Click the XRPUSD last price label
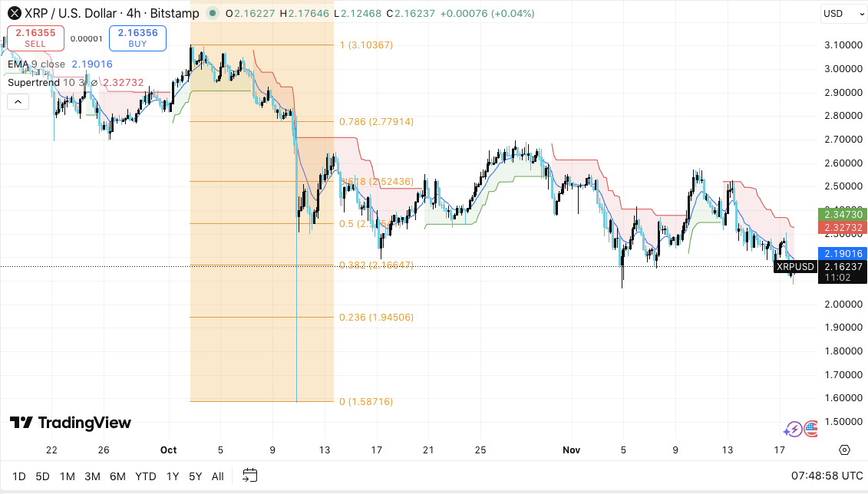868x494 pixels. [x=794, y=267]
